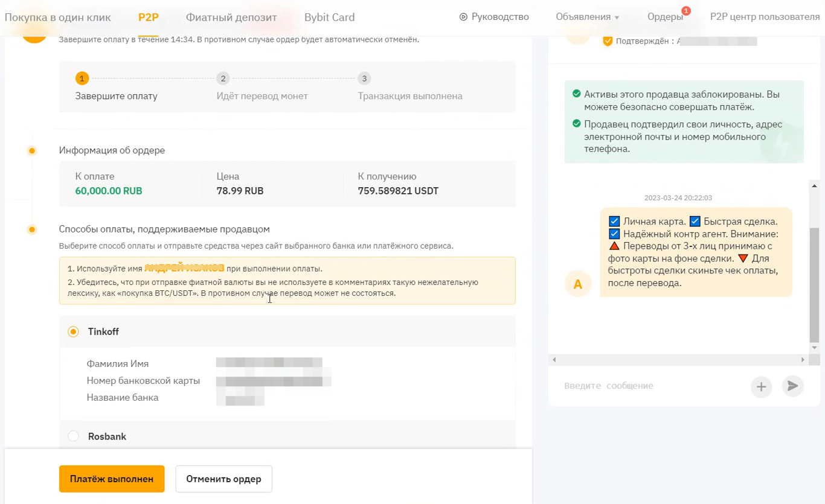Switch to the Bybit Card tab
Image resolution: width=825 pixels, height=504 pixels.
[x=329, y=17]
